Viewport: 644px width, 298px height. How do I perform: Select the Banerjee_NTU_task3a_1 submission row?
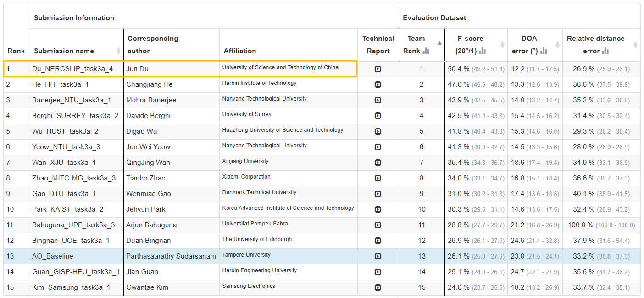click(x=71, y=100)
